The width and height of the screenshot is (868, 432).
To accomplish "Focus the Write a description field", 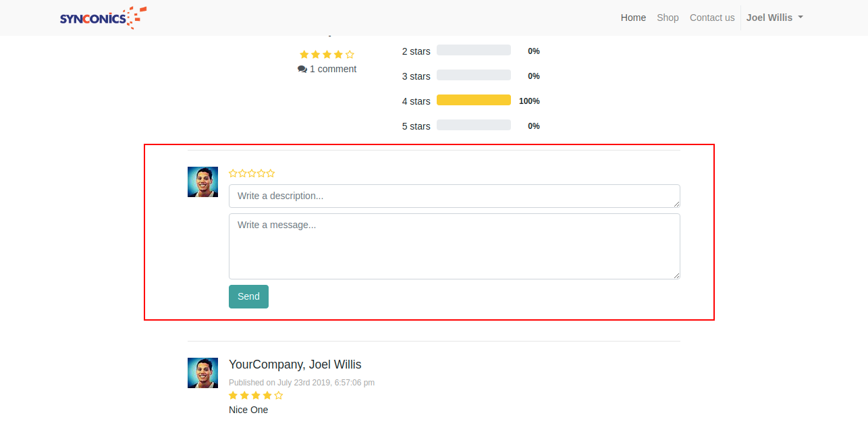I will [x=454, y=196].
